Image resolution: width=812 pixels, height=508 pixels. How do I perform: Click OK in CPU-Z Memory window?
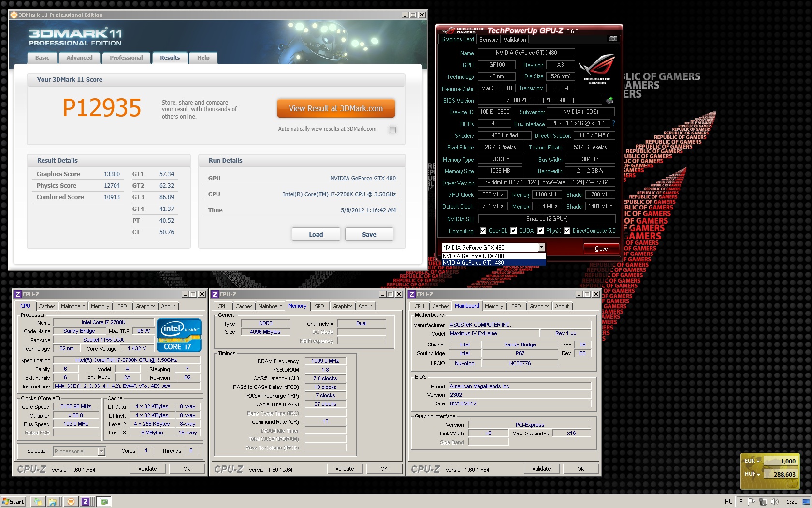coord(384,469)
